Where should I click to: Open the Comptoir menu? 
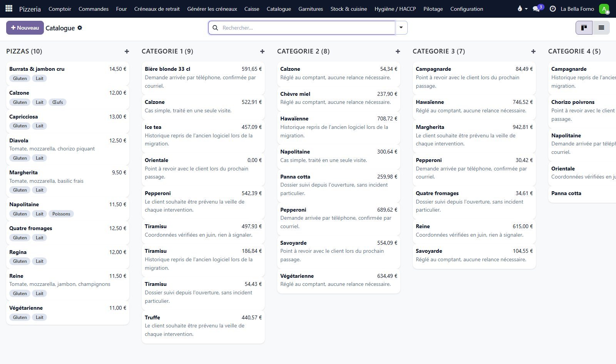(x=60, y=9)
